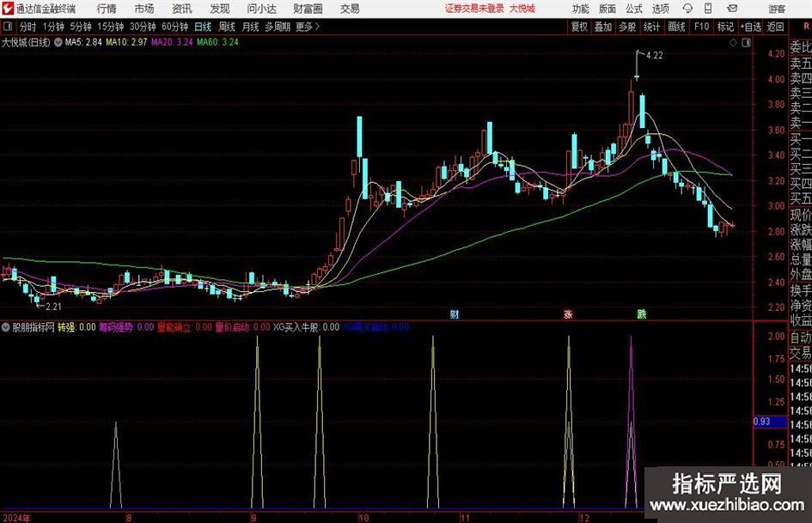Switch to the 60分钟 period
The height and width of the screenshot is (523, 812).
(174, 27)
